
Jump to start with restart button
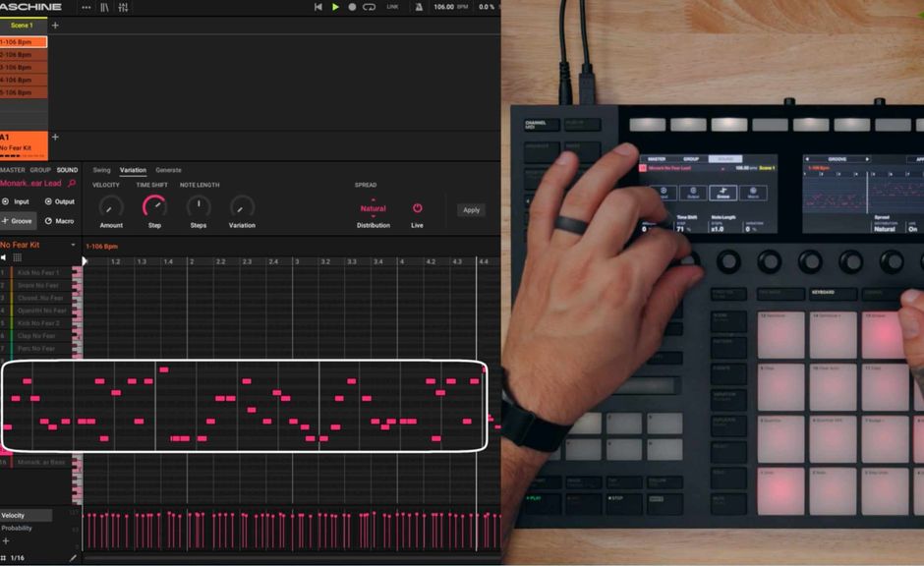pos(318,7)
